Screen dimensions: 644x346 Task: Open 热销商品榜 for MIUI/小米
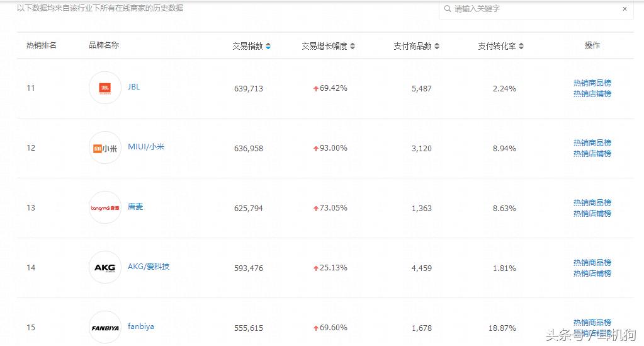coord(592,143)
